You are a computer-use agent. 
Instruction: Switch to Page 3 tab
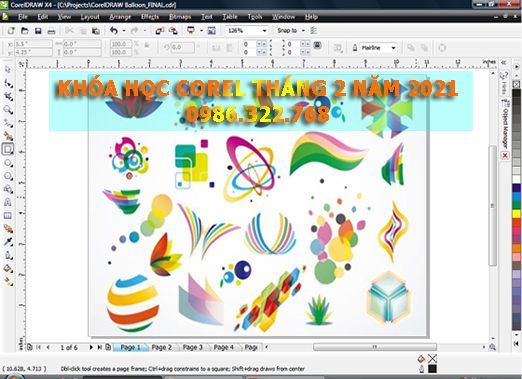pos(193,347)
